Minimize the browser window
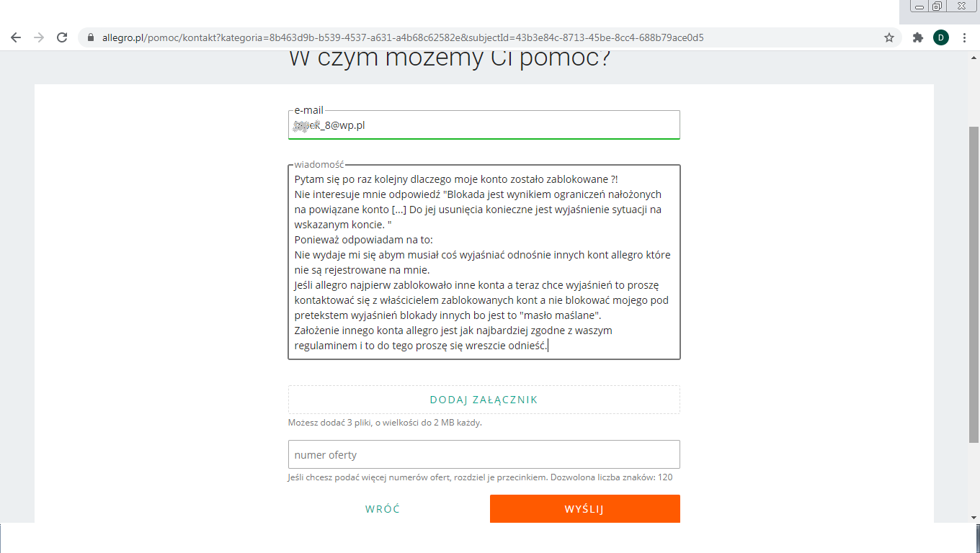 (919, 6)
